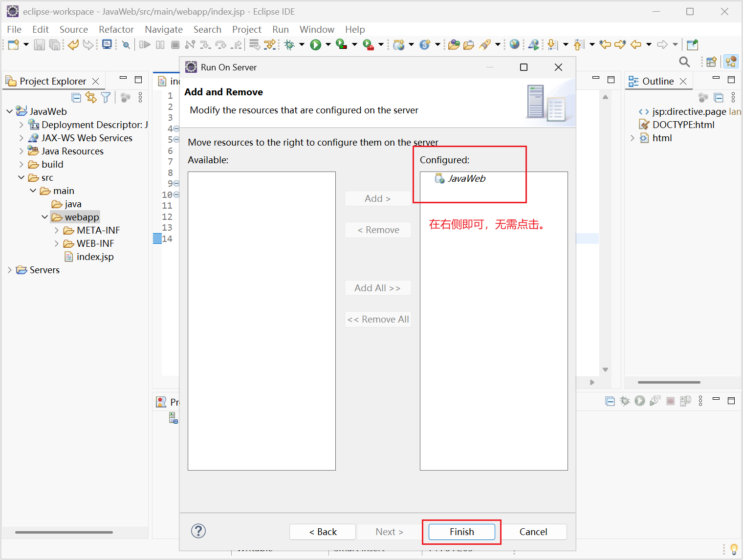Click the Save icon in the toolbar
Image resolution: width=743 pixels, height=560 pixels.
tap(40, 45)
